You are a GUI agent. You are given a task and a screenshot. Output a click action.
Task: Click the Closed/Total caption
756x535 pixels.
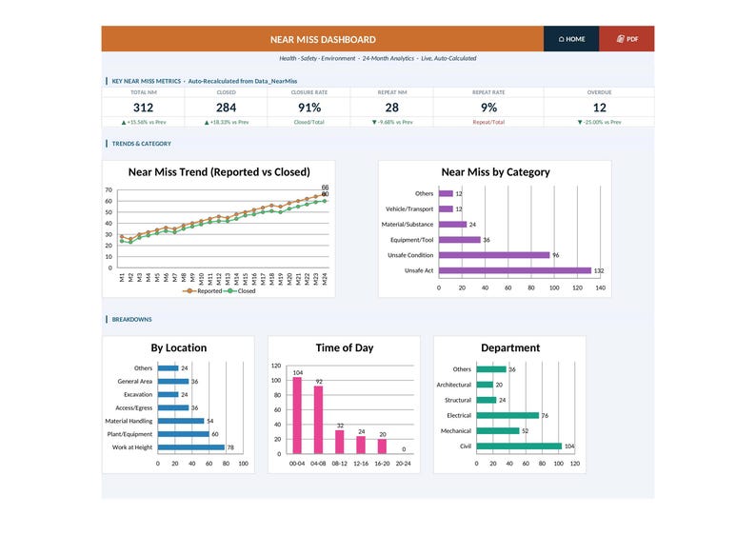point(309,123)
